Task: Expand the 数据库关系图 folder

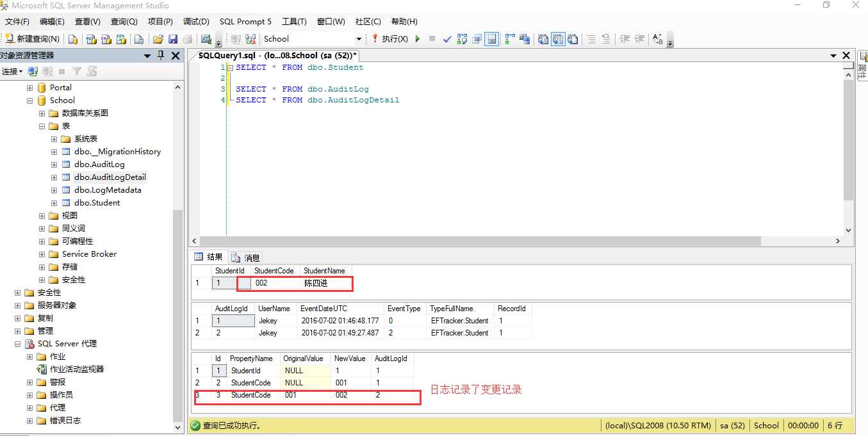Action: 42,113
